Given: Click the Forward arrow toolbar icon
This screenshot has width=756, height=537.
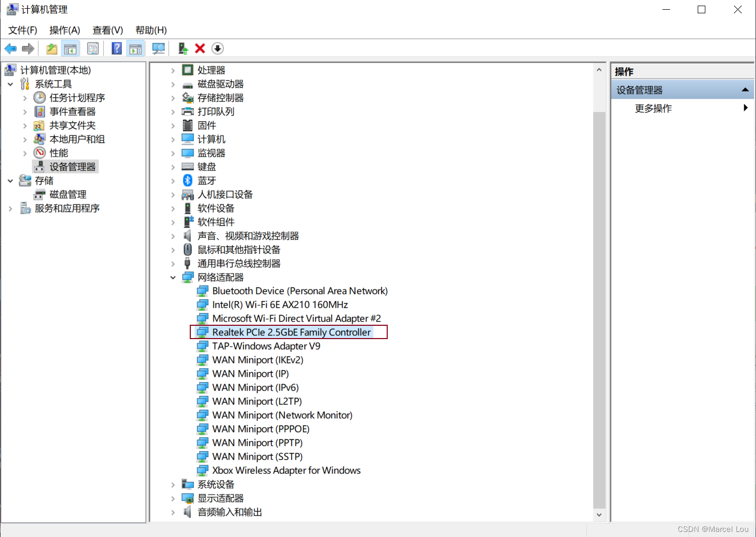Looking at the screenshot, I should coord(28,49).
